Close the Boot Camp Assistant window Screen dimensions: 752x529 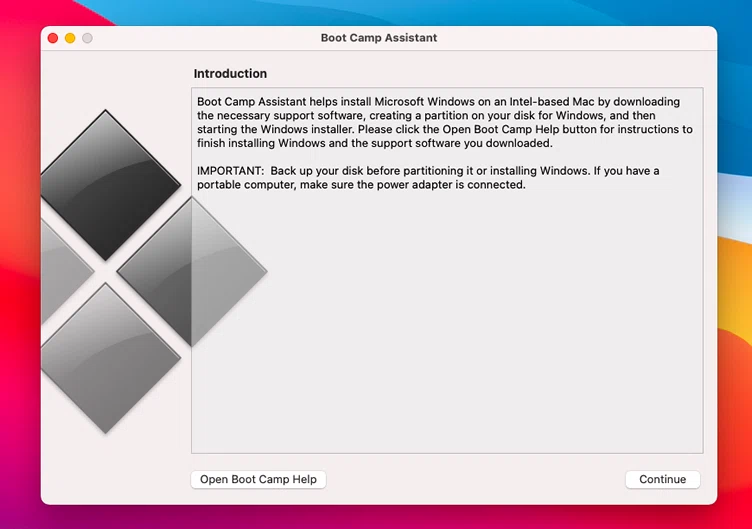point(53,38)
